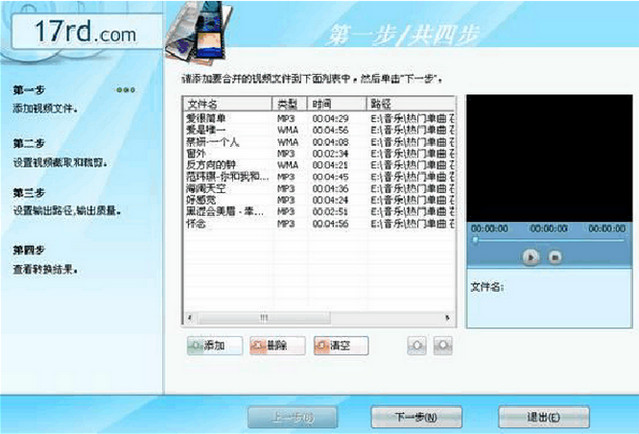Select the 反方向的钟 row
The width and height of the screenshot is (639, 434).
(x=319, y=165)
